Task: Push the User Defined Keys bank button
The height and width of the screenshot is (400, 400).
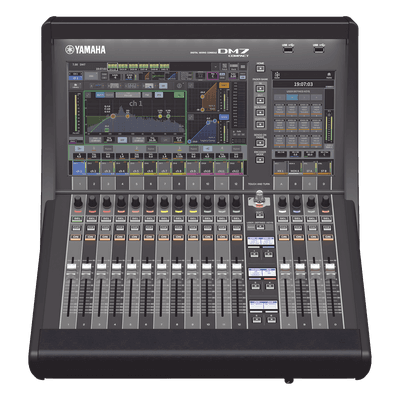Action: coord(261,227)
